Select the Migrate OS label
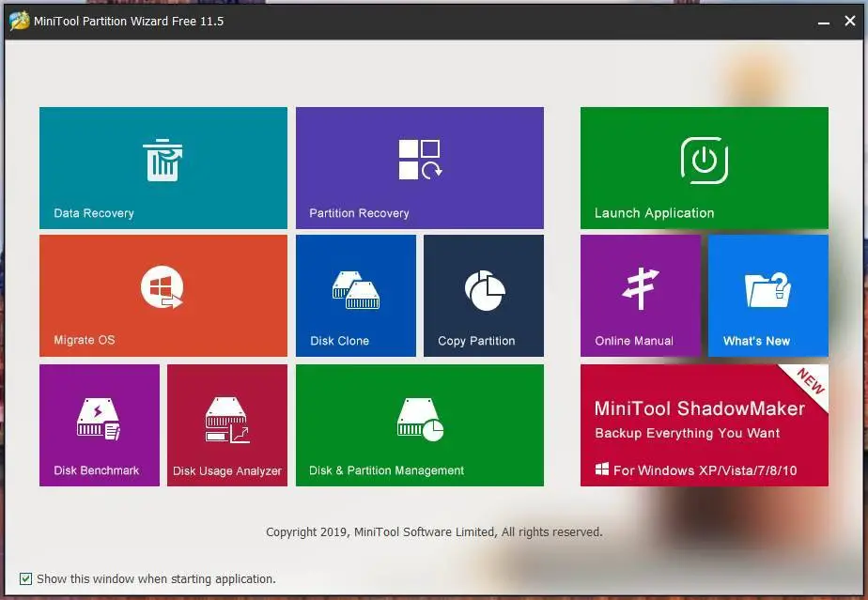The image size is (868, 600). (x=85, y=340)
